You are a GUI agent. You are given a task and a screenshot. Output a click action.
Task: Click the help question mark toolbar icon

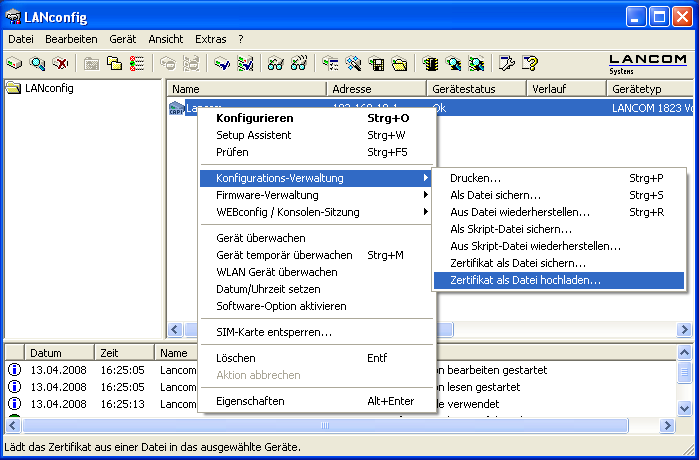(530, 63)
